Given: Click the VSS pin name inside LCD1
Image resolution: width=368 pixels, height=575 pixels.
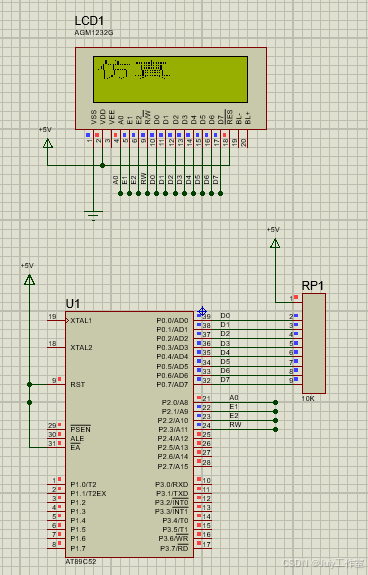Looking at the screenshot, I should [x=93, y=117].
